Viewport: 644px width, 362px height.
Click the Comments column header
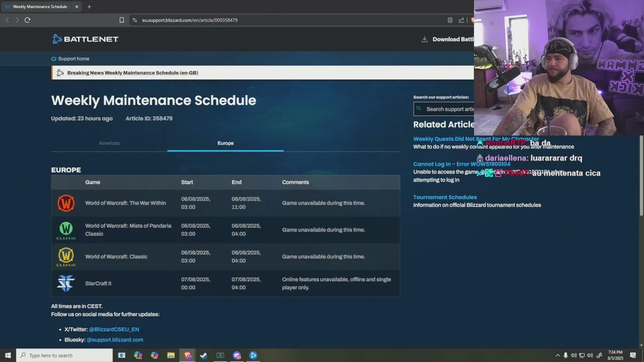click(295, 182)
